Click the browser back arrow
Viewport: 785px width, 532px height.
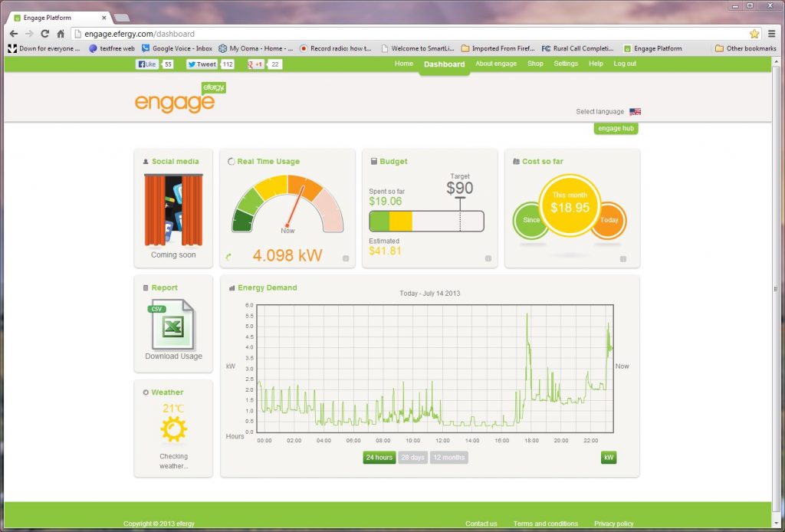pos(14,34)
